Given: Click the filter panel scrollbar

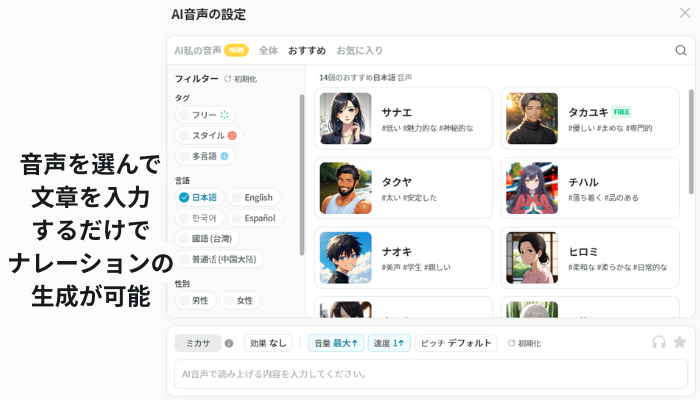Looking at the screenshot, I should click(302, 175).
